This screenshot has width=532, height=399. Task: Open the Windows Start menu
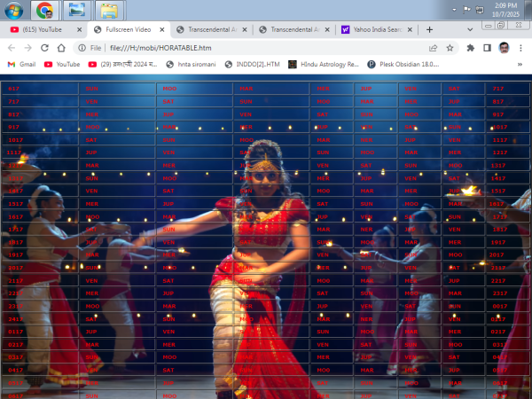[12, 11]
